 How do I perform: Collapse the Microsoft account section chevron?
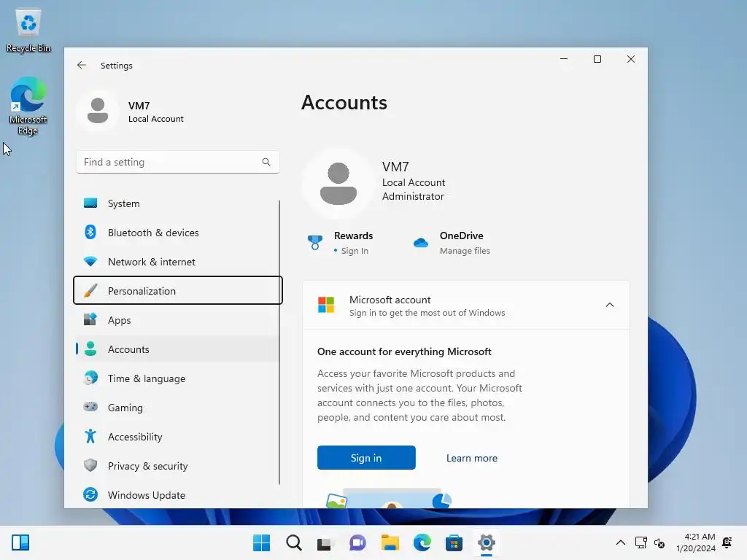coord(609,305)
